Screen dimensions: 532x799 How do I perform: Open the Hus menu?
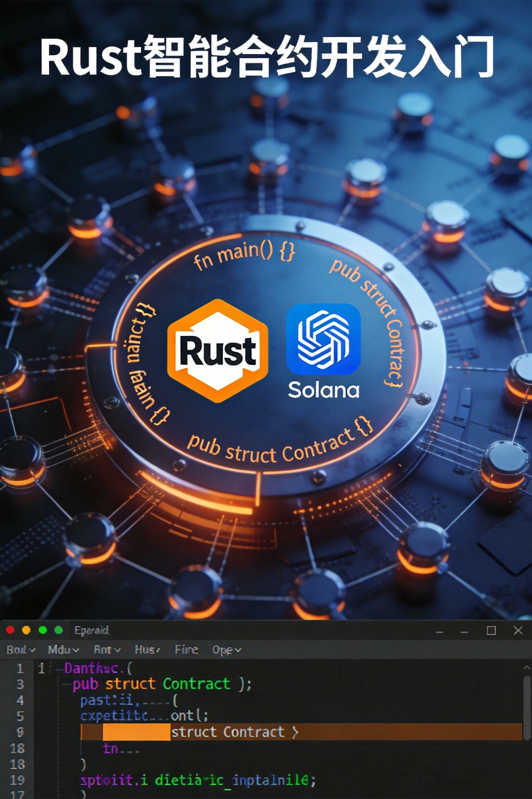coord(147,650)
